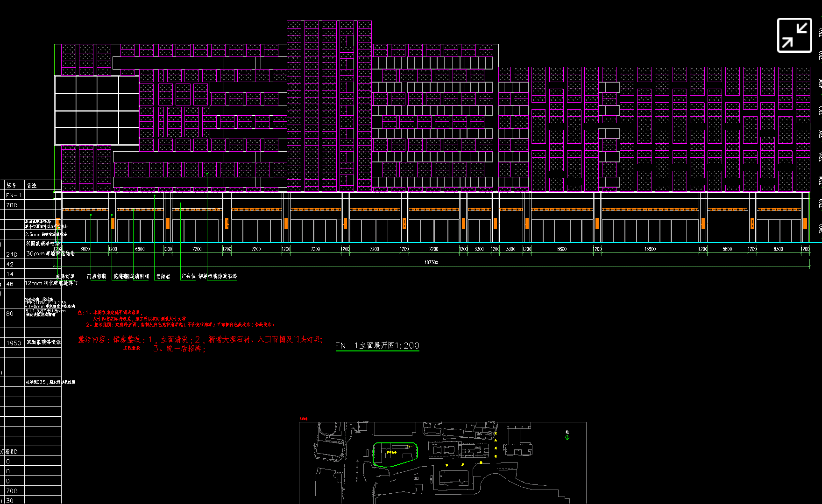
Task: Select the drawing title 'FN-1立面展开图1:200'
Action: [x=377, y=345]
